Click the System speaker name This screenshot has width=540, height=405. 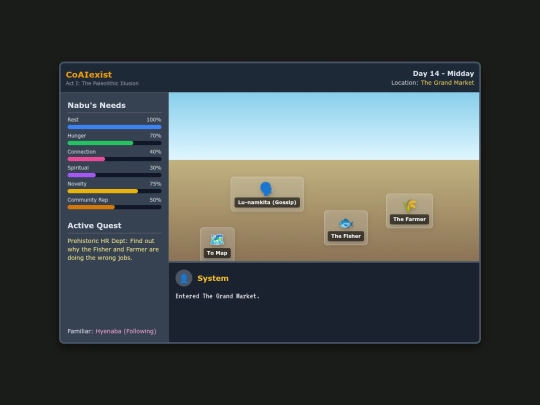click(213, 278)
